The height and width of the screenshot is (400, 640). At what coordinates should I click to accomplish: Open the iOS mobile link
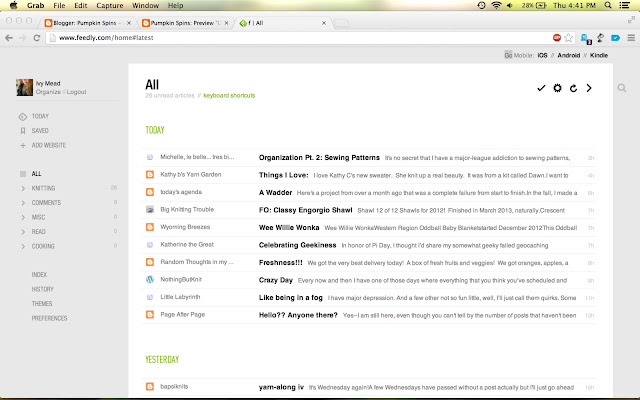click(542, 56)
